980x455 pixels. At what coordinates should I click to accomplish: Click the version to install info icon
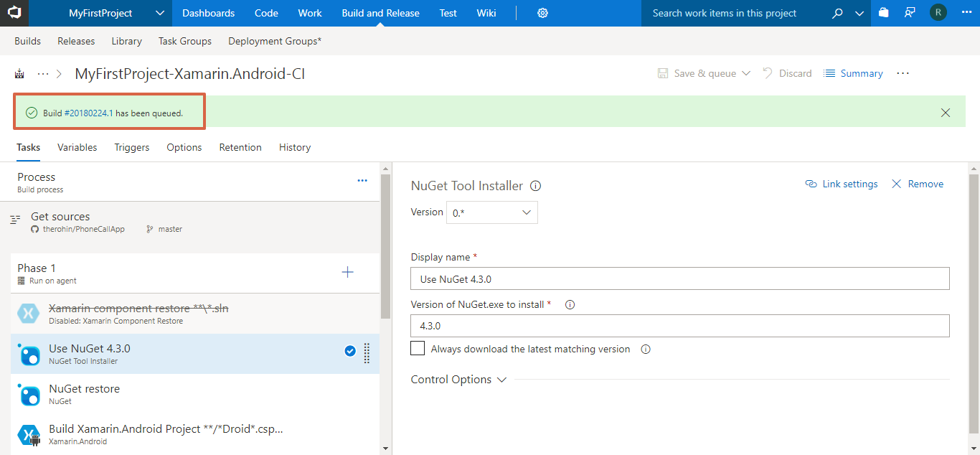pyautogui.click(x=570, y=304)
